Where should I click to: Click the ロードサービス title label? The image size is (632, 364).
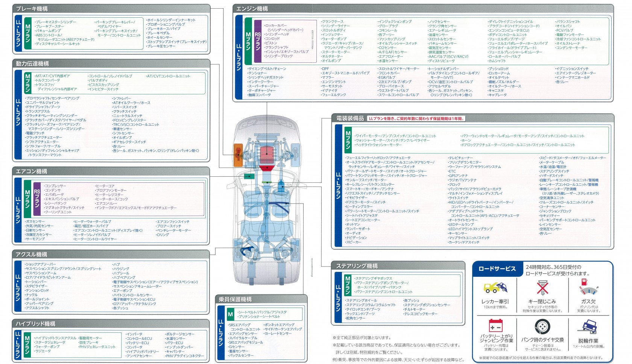[x=497, y=268]
